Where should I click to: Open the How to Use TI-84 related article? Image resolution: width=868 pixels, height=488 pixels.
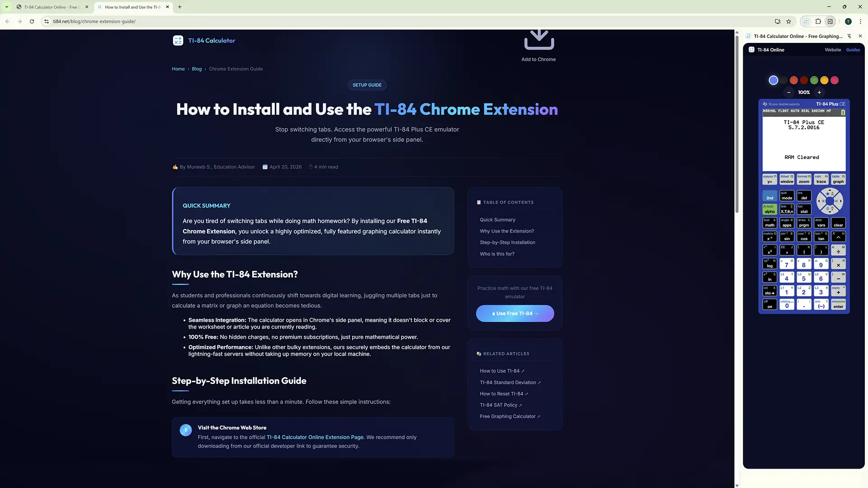click(502, 371)
